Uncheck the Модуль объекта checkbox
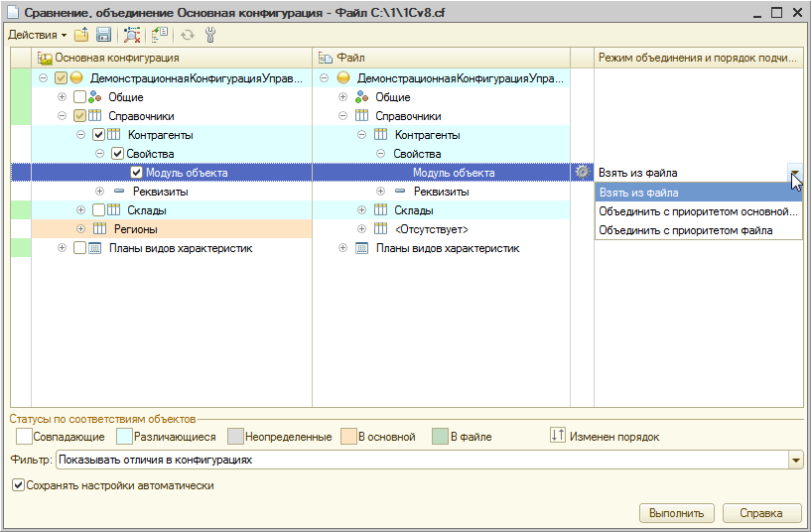This screenshot has height=532, width=811. pyautogui.click(x=137, y=173)
